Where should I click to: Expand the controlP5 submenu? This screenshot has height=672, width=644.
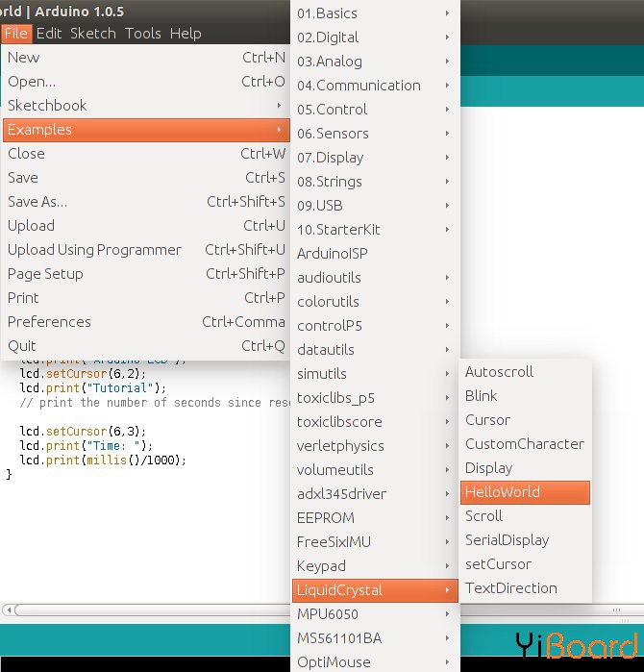tap(375, 326)
